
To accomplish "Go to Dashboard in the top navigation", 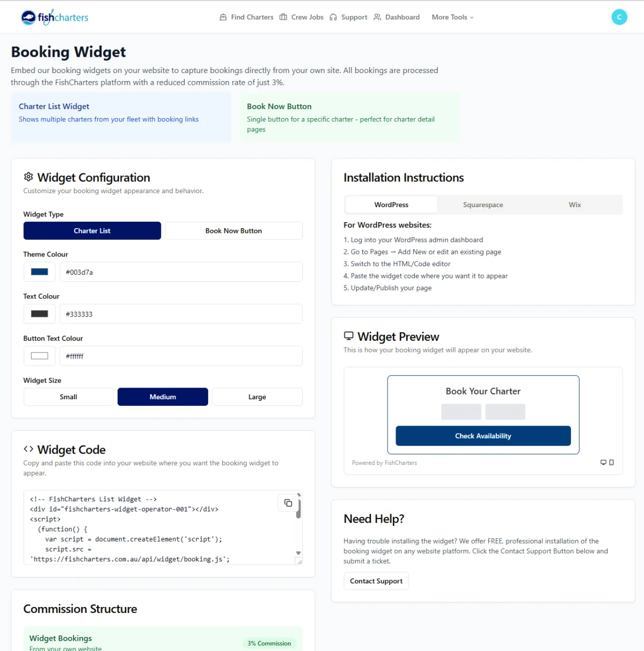I will tap(397, 17).
